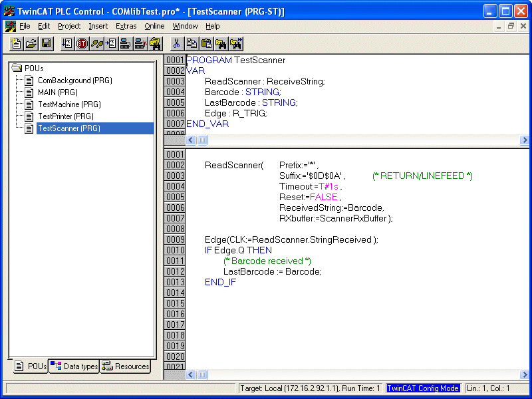Click left scroll arrow of code pane

191,374
